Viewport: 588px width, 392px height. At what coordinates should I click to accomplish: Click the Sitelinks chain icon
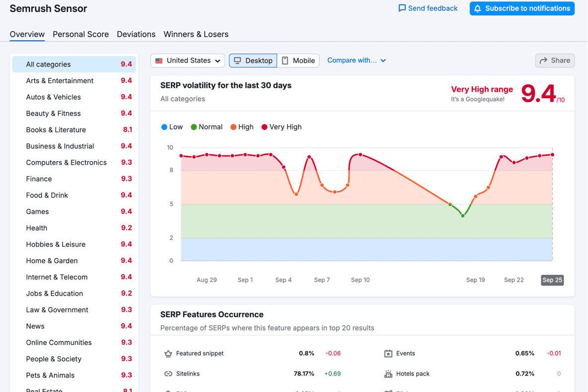tap(168, 374)
